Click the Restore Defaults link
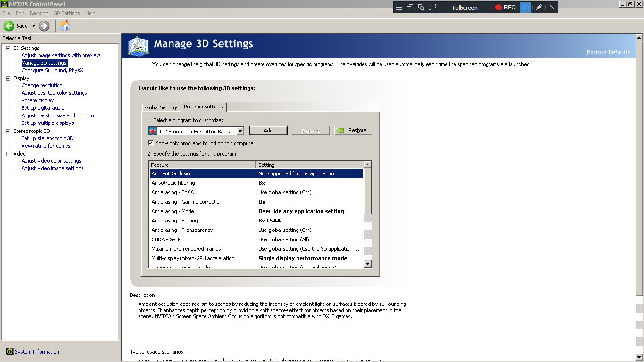 608,52
